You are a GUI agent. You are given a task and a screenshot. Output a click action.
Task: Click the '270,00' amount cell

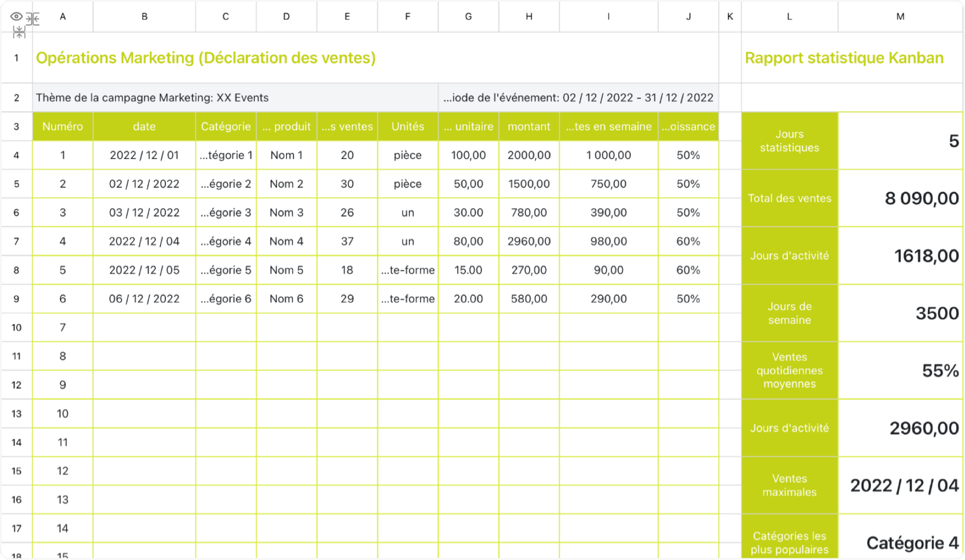tap(529, 270)
